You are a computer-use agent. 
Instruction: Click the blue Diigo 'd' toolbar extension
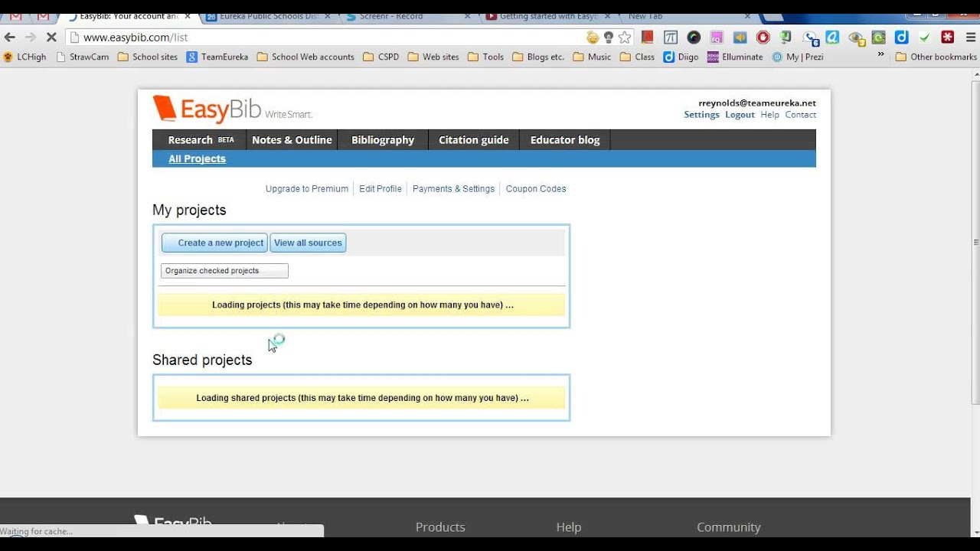pos(902,37)
